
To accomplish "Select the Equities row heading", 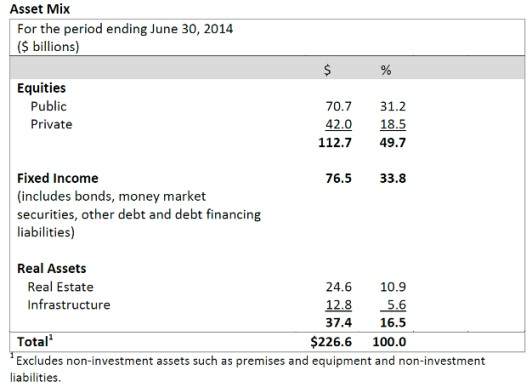I will [41, 88].
